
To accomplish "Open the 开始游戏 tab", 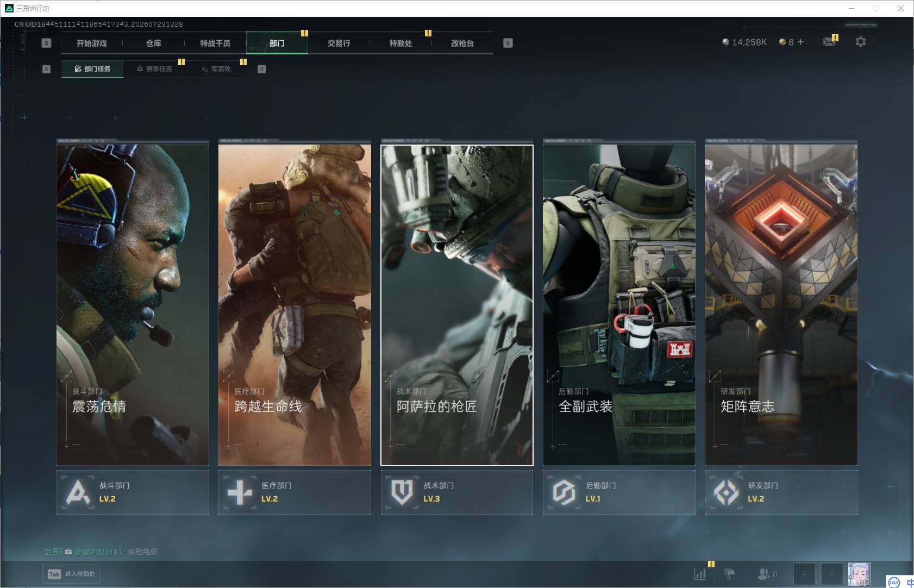I will 92,43.
